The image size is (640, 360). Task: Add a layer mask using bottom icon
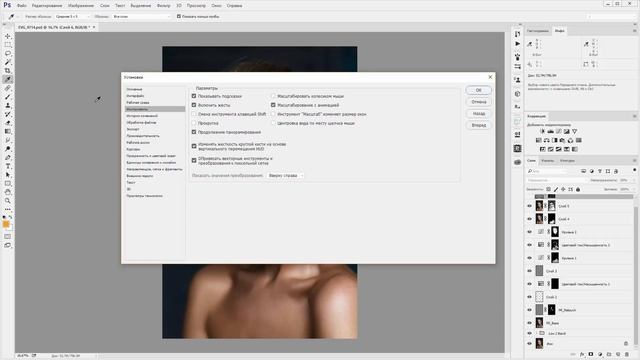coord(591,354)
